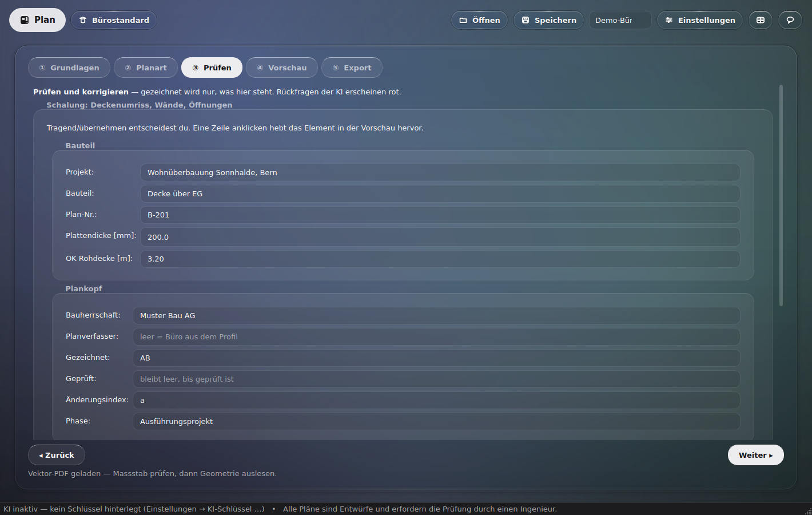
Task: Go to step 2 Planart
Action: [146, 68]
